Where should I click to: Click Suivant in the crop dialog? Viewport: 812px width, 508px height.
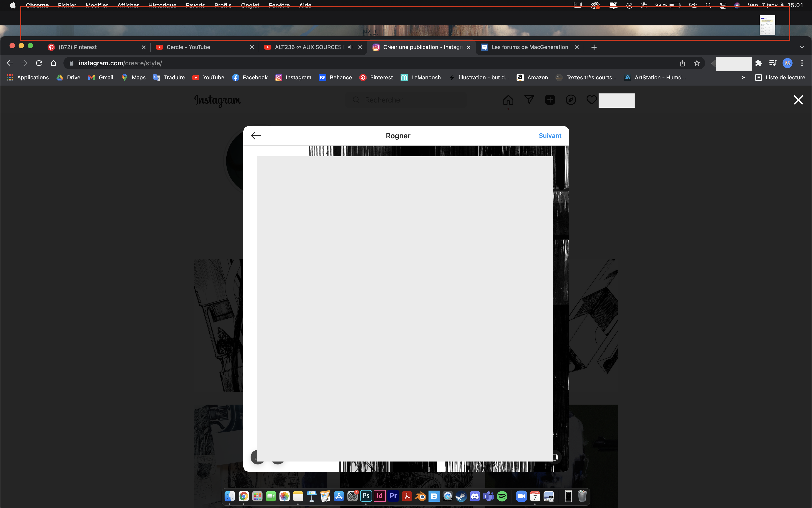[550, 135]
